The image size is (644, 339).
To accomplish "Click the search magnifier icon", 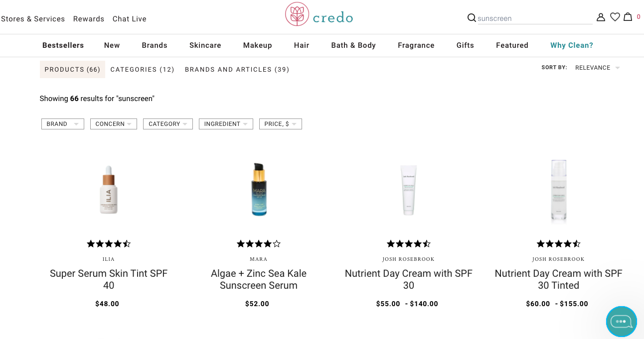I will click(472, 18).
